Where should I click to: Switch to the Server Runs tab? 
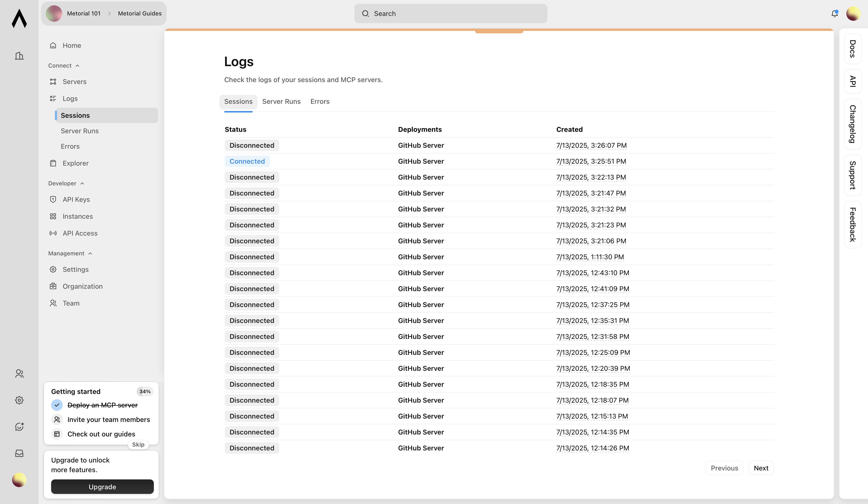pyautogui.click(x=281, y=101)
